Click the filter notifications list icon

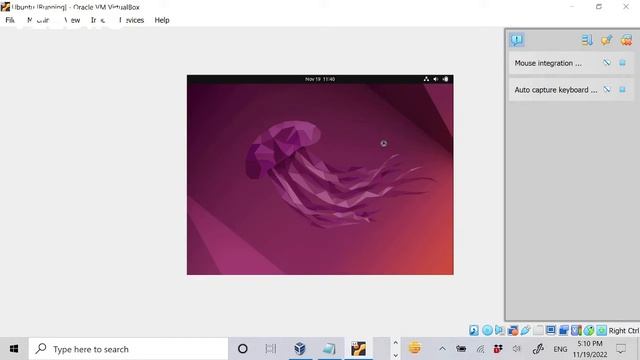tap(587, 40)
